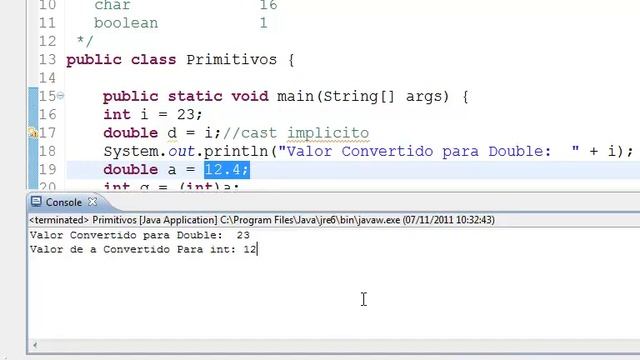
Task: Click line number 18 in gutter
Action: pos(47,151)
